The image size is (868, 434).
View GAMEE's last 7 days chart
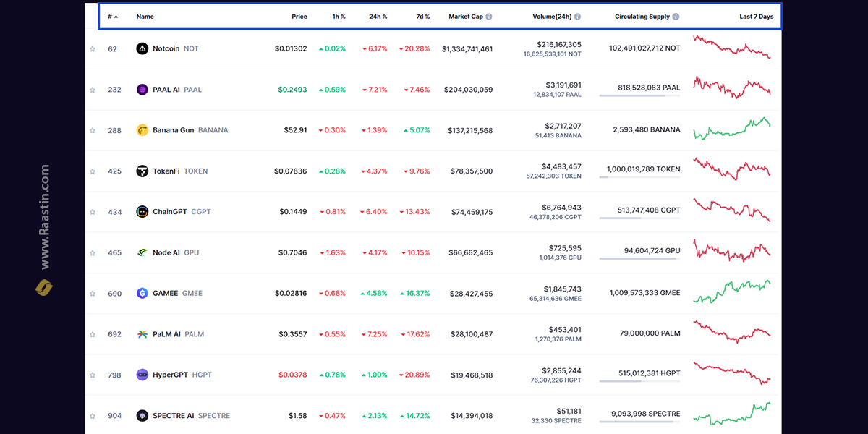pos(732,292)
